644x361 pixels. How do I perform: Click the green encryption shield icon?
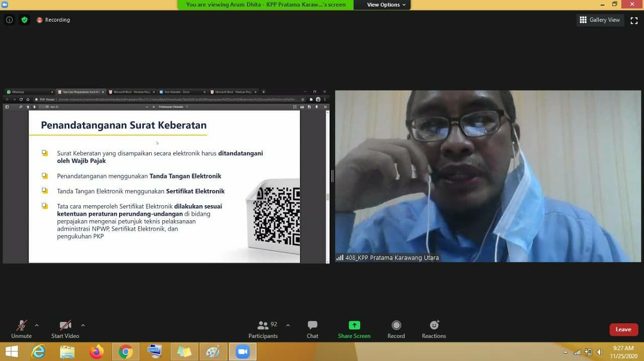coord(24,20)
